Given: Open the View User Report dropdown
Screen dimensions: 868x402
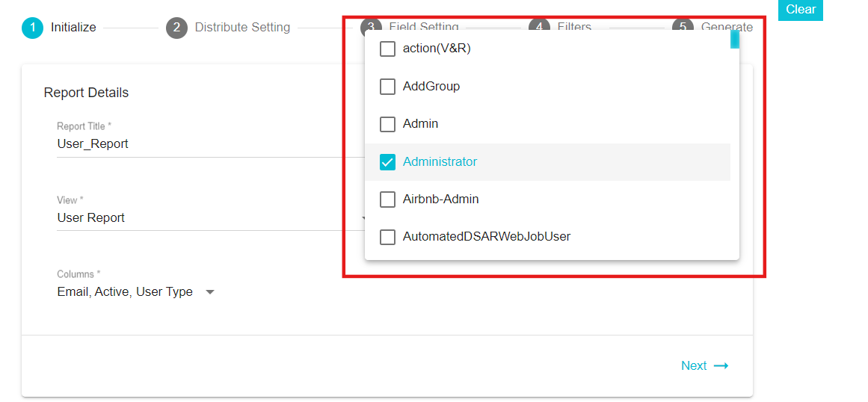Looking at the screenshot, I should point(210,218).
